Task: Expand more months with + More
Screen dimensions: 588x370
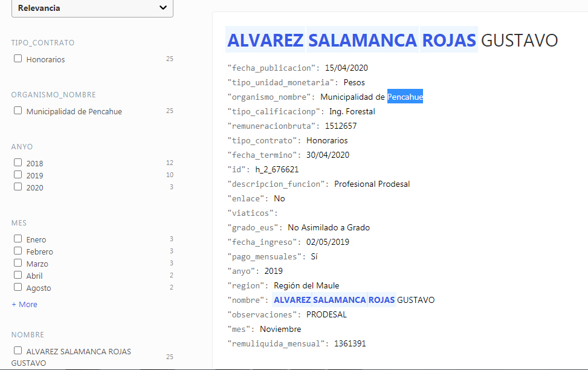Action: (24, 304)
